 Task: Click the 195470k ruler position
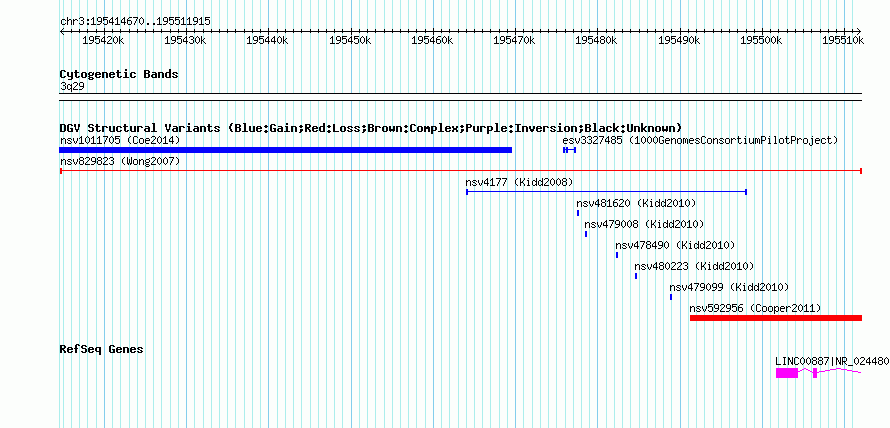click(515, 40)
